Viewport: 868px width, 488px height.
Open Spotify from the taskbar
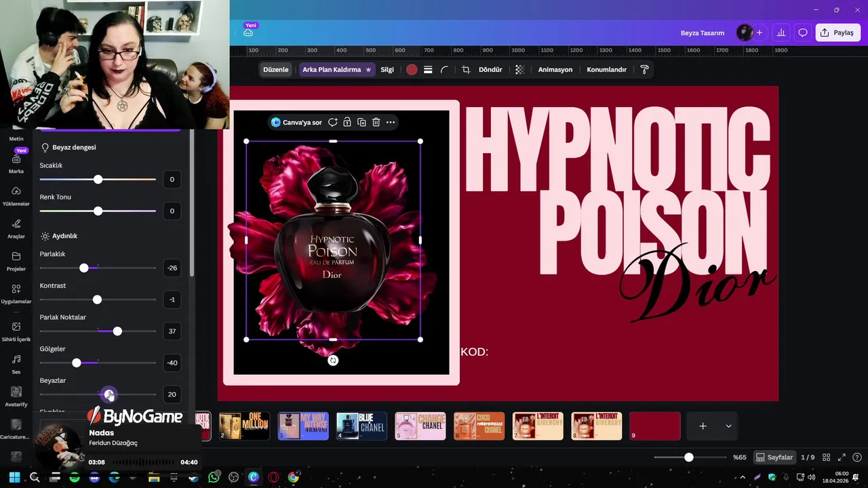(x=75, y=477)
